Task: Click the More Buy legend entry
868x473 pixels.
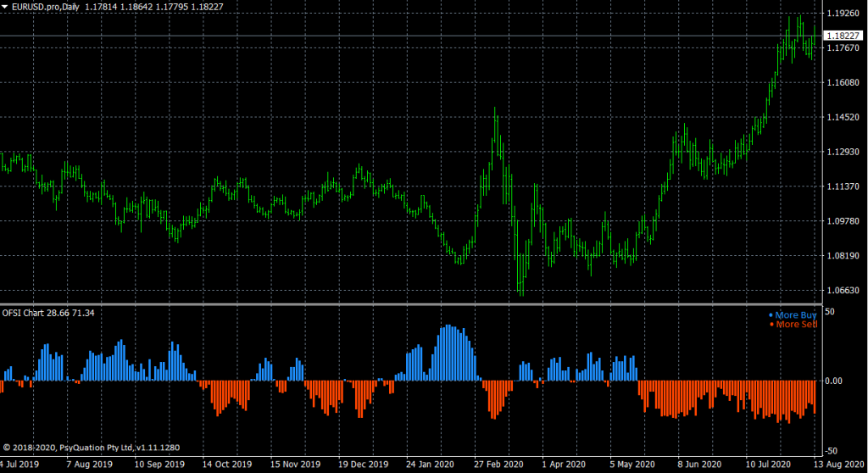Action: (x=793, y=314)
